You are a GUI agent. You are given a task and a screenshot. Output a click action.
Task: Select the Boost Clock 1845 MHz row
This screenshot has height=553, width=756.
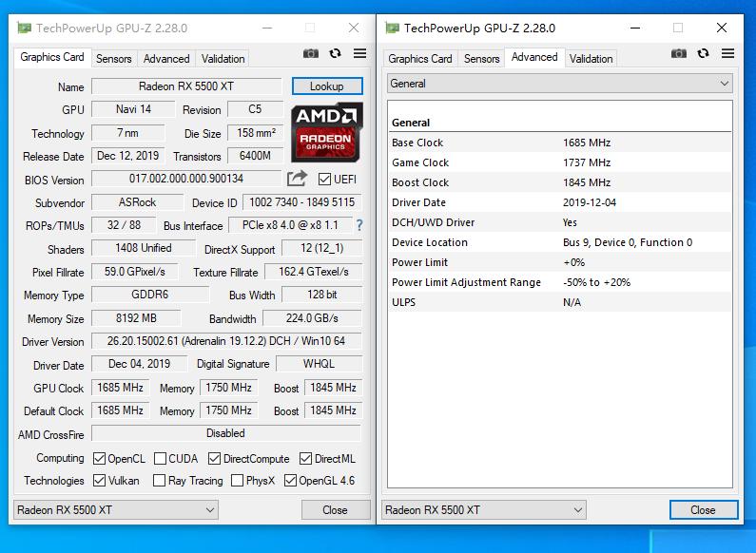coord(560,182)
